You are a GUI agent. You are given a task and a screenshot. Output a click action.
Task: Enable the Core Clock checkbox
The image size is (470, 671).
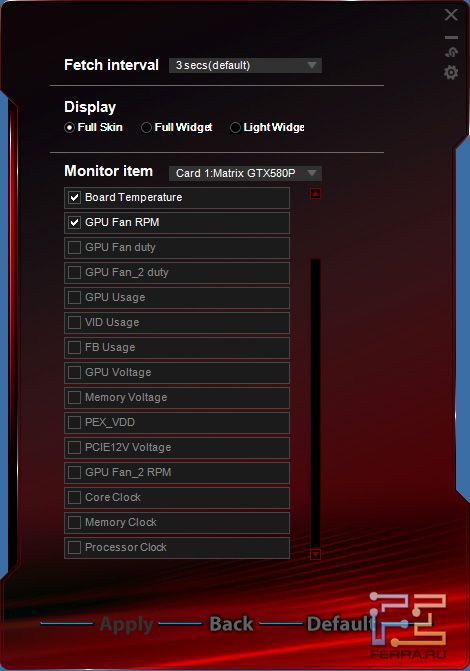pyautogui.click(x=74, y=498)
